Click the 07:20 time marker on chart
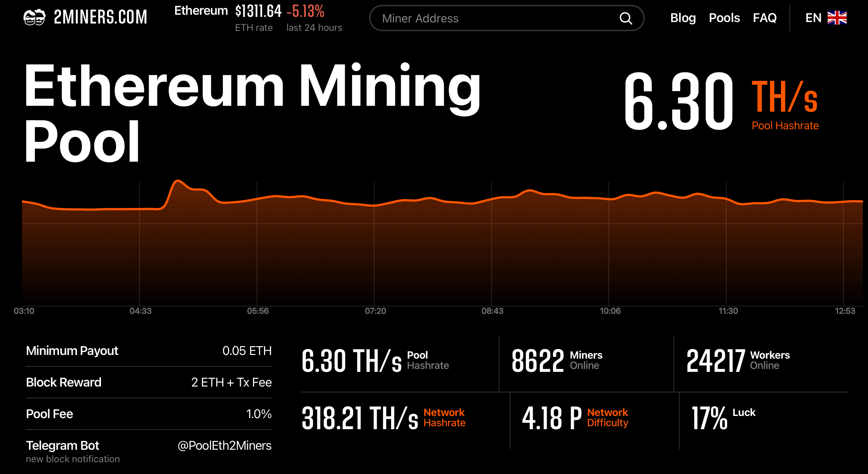868x474 pixels. coord(375,311)
